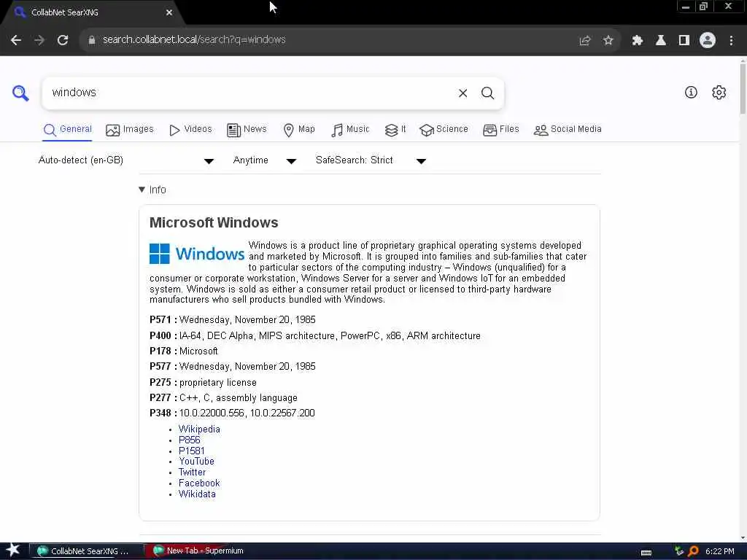The height and width of the screenshot is (560, 747).
Task: Open the extensions puzzle icon
Action: pos(638,41)
